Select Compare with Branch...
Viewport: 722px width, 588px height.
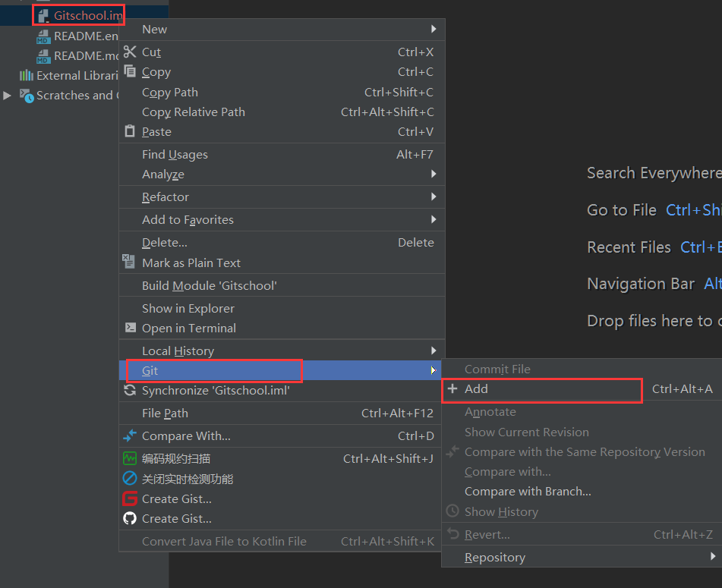(x=582, y=492)
